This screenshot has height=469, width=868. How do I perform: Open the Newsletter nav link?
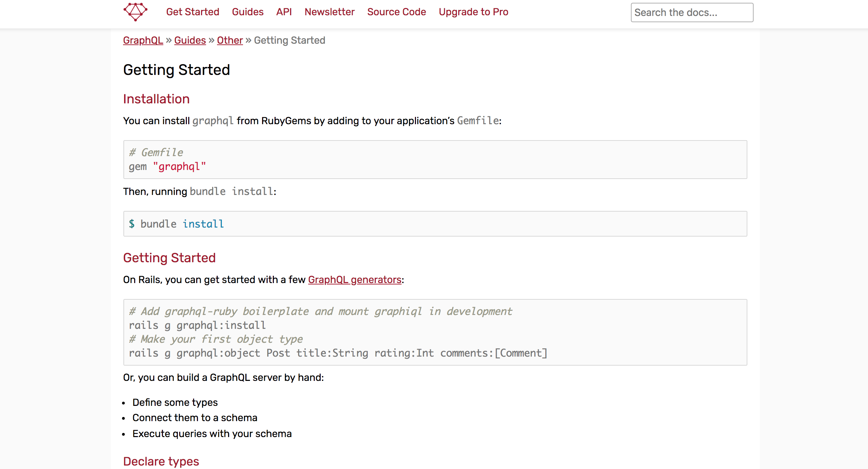point(330,12)
